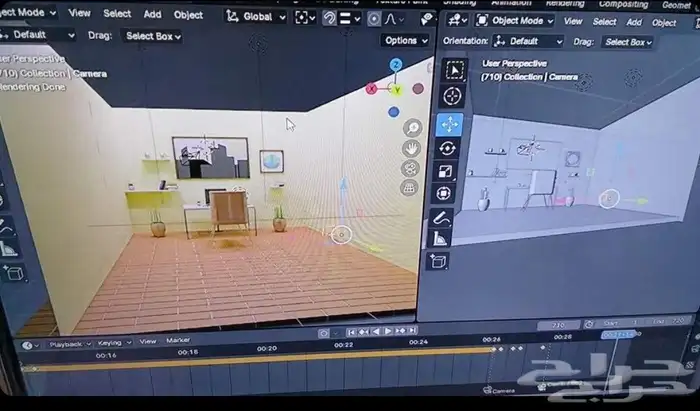Open left viewport Select Box drag dropdown

[153, 36]
